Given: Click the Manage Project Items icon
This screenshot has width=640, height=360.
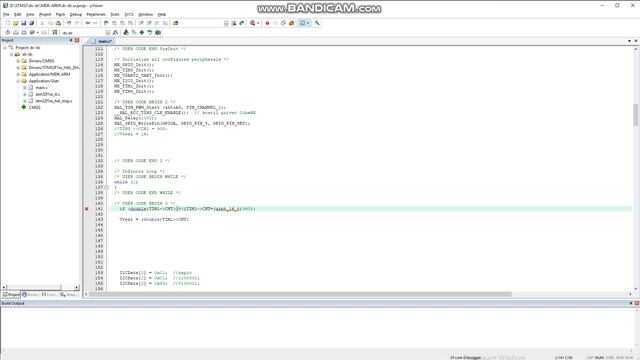Looking at the screenshot, I should (126, 32).
